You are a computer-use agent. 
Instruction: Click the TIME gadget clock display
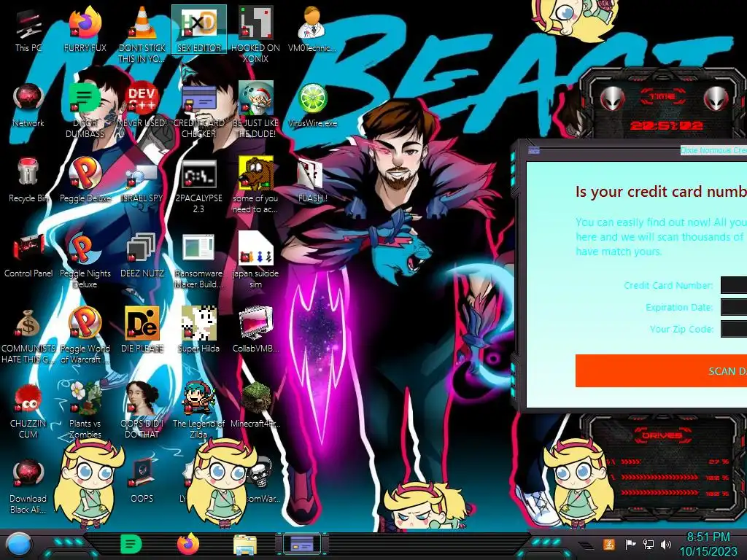point(667,125)
